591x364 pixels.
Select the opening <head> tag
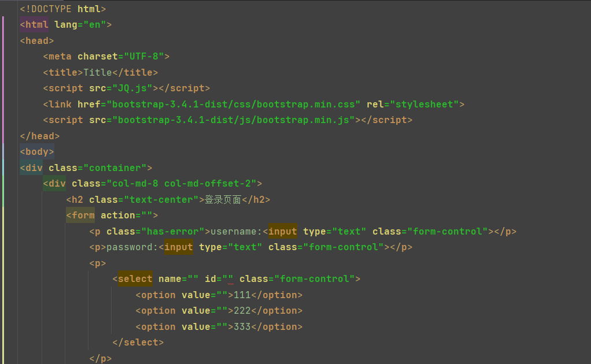coord(37,40)
